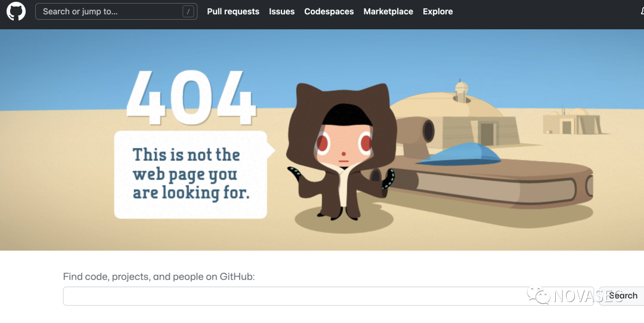The image size is (644, 323).
Task: Open the Explore page
Action: click(438, 11)
